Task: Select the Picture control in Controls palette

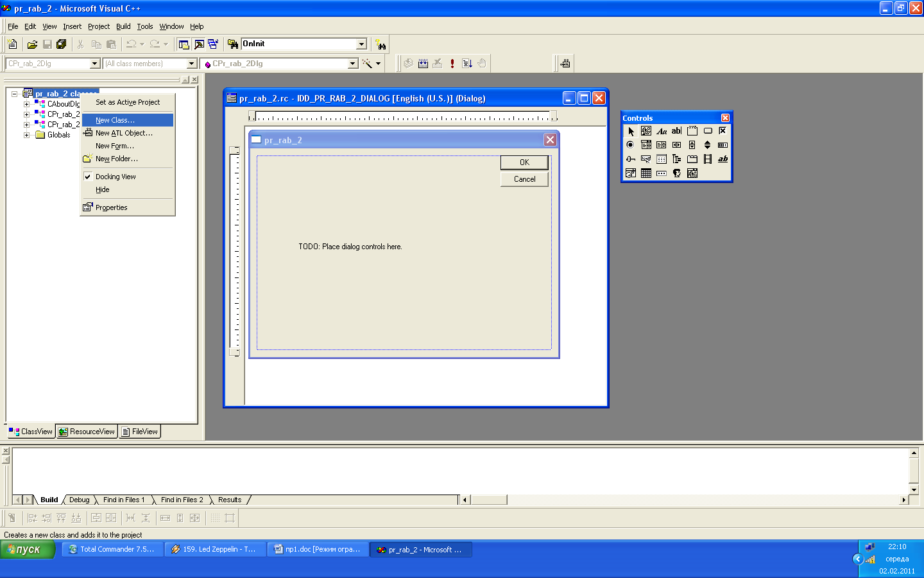Action: (646, 131)
